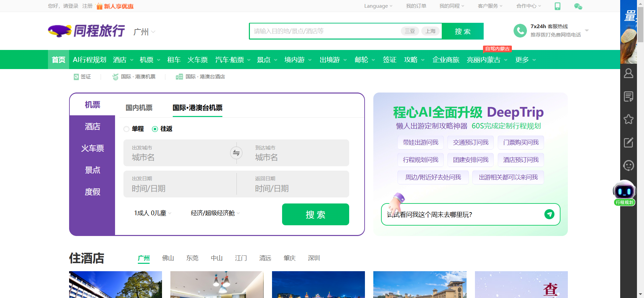Viewport: 644px width, 298px height.
Task: Click the 请登录 link
Action: [71, 6]
